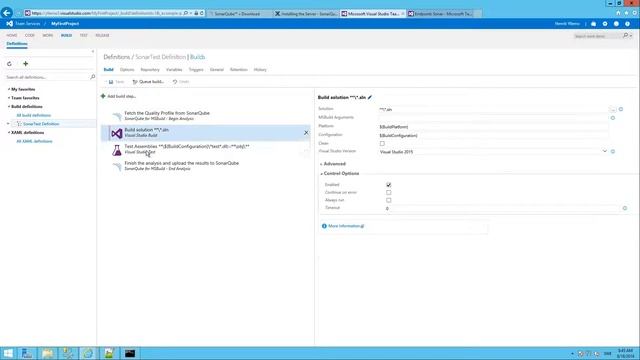The width and height of the screenshot is (640, 360).
Task: Select the Finish the analysis step
Action: coord(206,166)
